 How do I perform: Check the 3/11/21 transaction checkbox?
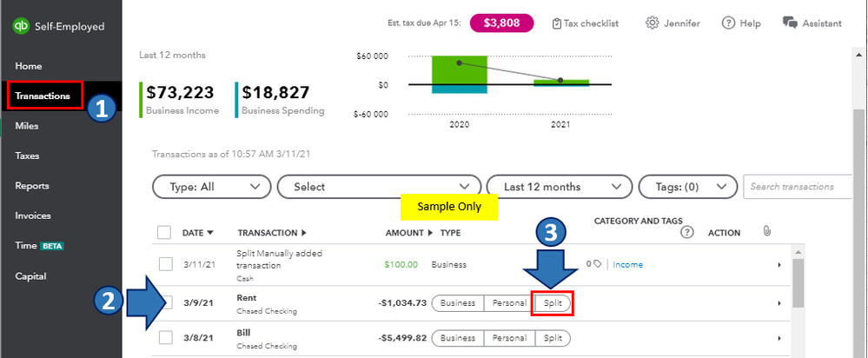[x=167, y=264]
